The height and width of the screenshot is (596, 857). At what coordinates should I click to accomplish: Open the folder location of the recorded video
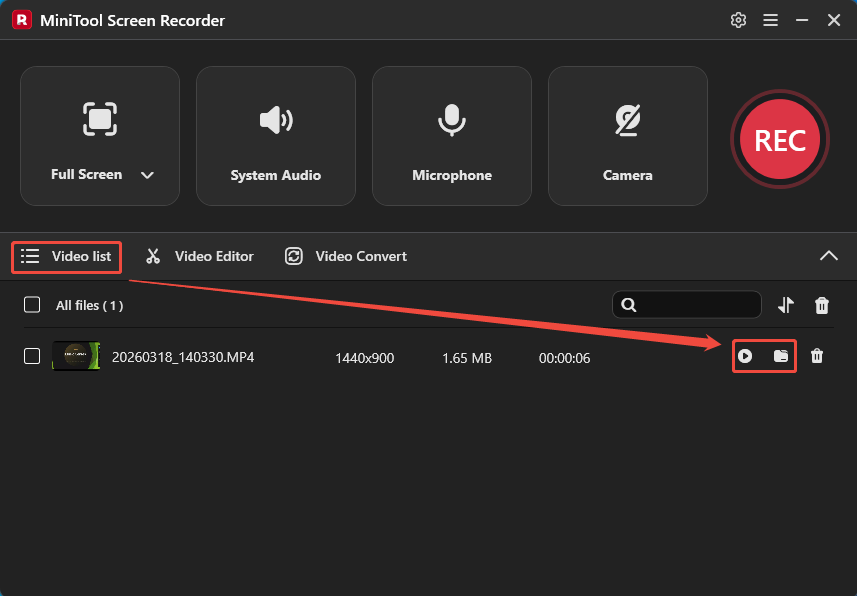pos(781,356)
